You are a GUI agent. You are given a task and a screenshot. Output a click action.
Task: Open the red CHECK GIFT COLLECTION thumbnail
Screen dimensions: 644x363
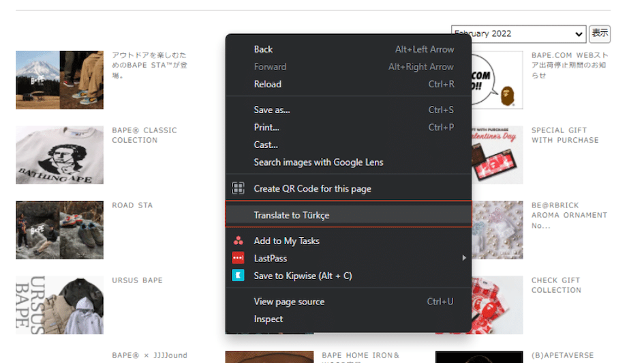[x=497, y=305]
